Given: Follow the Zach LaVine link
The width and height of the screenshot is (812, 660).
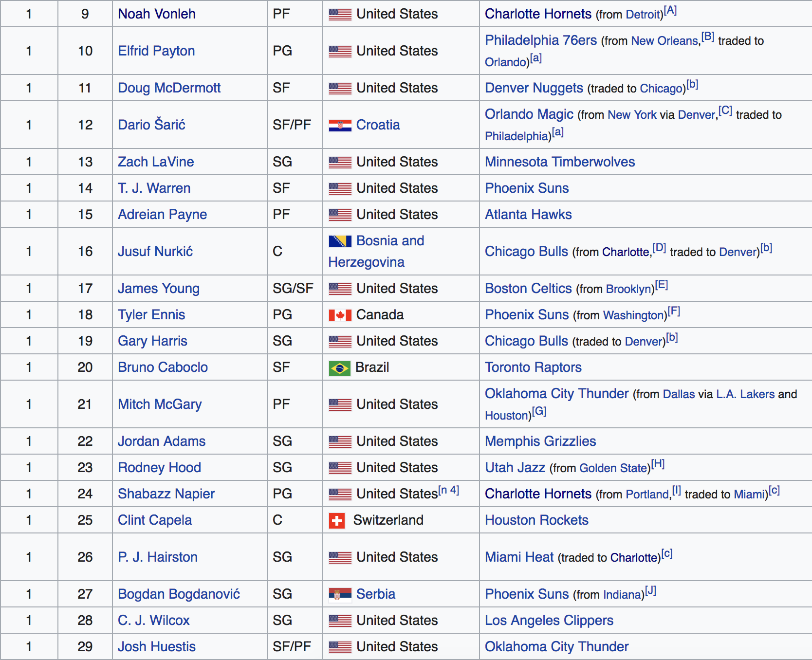Looking at the screenshot, I should click(156, 162).
